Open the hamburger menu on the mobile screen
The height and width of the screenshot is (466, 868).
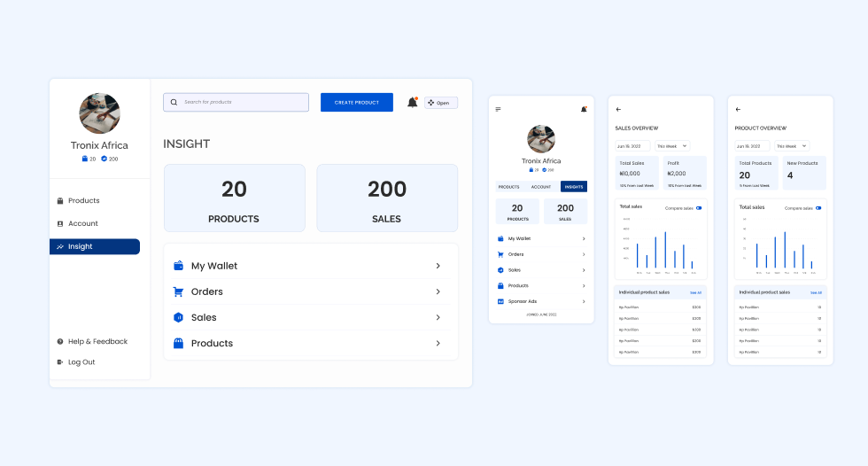pos(498,109)
